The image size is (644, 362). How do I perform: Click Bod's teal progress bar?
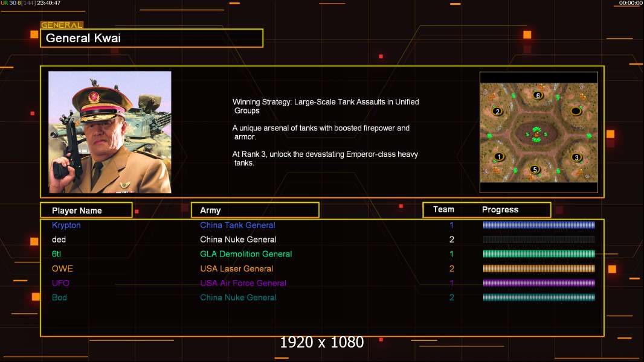click(x=539, y=297)
